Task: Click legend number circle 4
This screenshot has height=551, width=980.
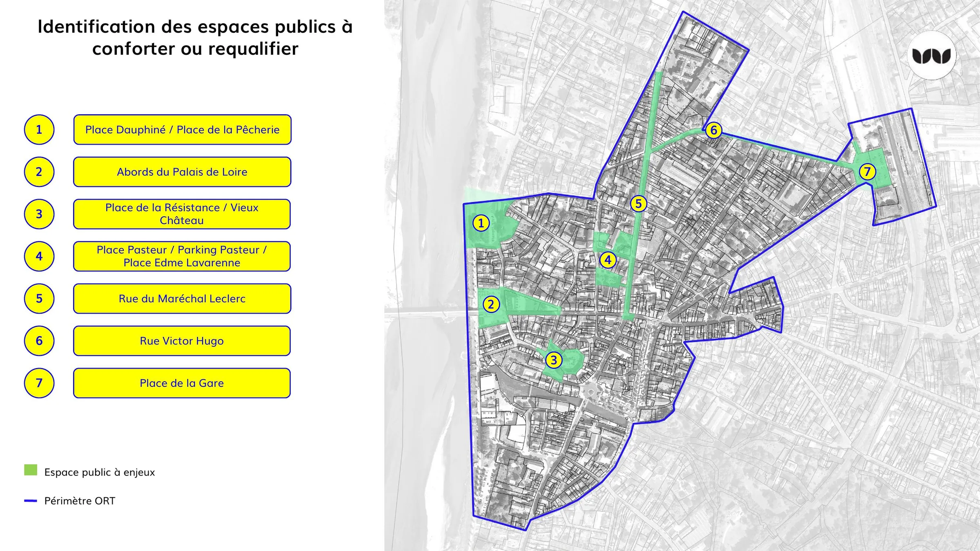Action: click(x=39, y=256)
